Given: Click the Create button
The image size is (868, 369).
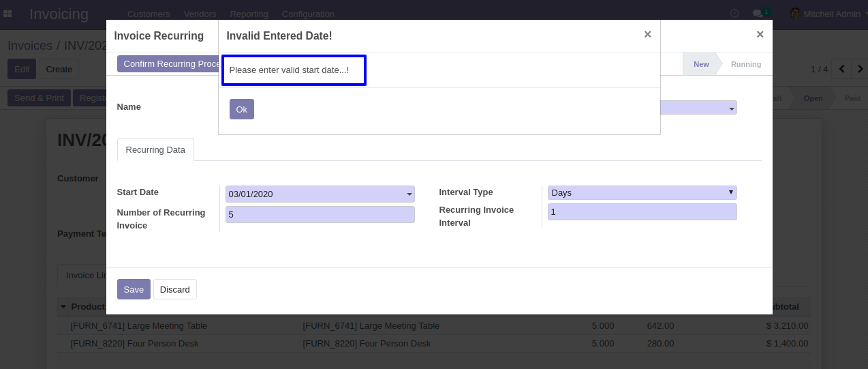Looking at the screenshot, I should (x=59, y=69).
